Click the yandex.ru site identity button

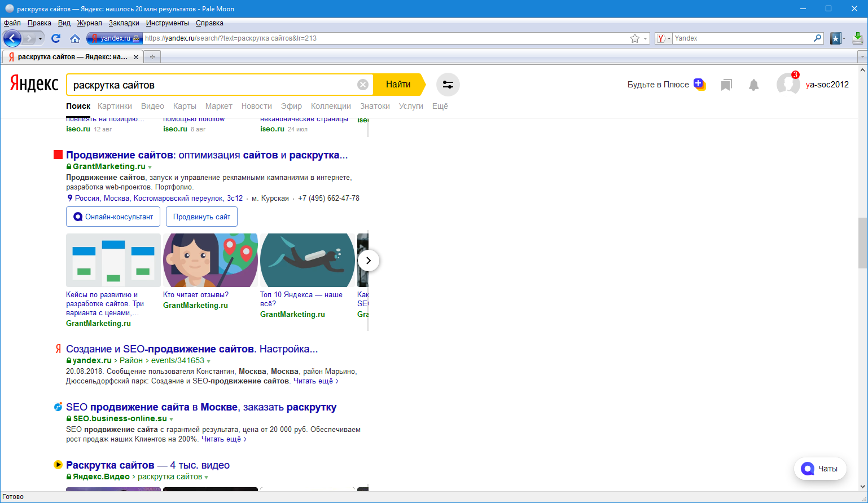coord(113,38)
